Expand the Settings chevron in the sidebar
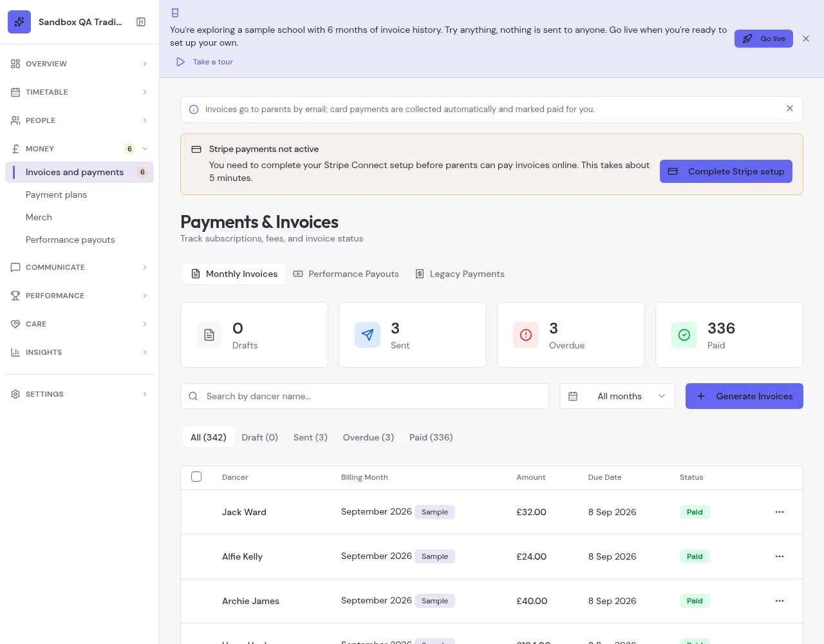The image size is (824, 644). (145, 394)
